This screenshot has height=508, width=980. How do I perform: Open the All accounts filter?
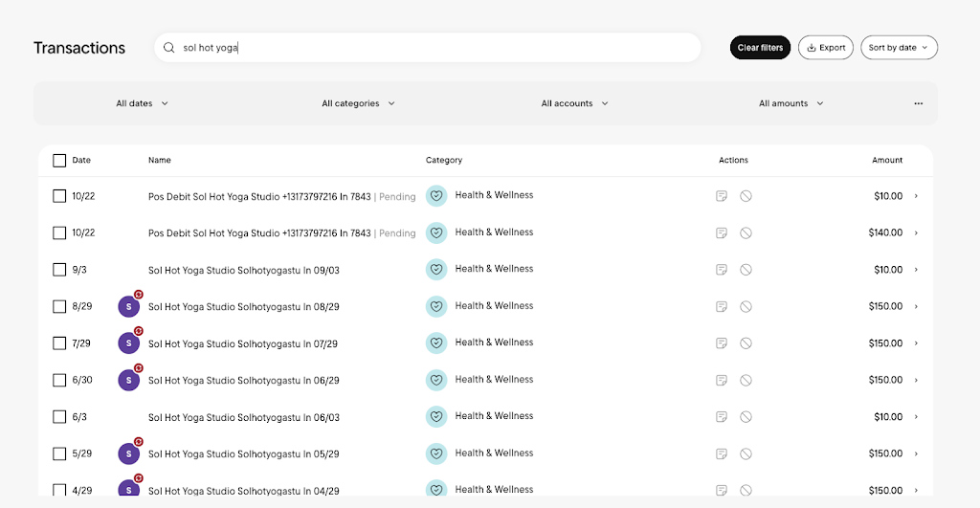[x=574, y=103]
